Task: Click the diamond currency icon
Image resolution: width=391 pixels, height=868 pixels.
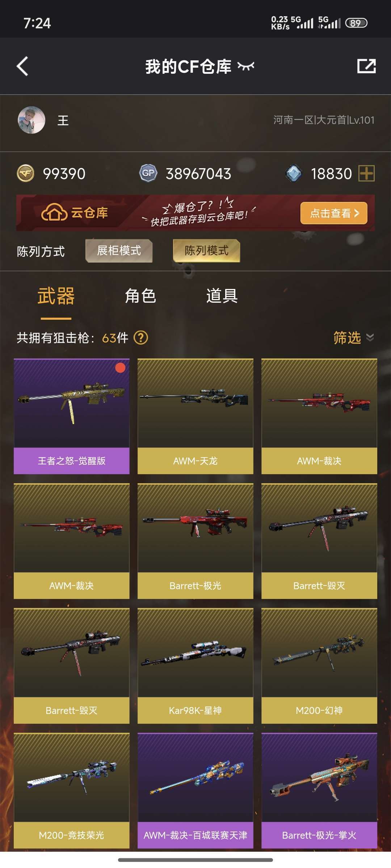Action: 294,173
